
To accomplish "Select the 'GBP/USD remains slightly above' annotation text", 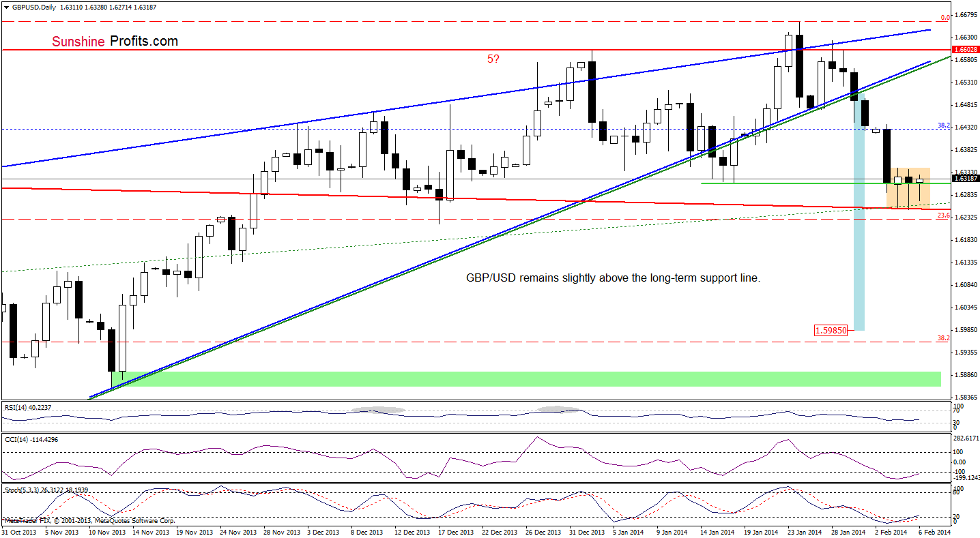I will coord(613,278).
